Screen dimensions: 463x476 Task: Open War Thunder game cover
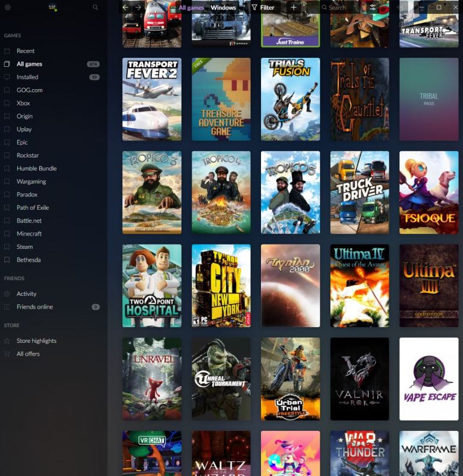click(360, 454)
